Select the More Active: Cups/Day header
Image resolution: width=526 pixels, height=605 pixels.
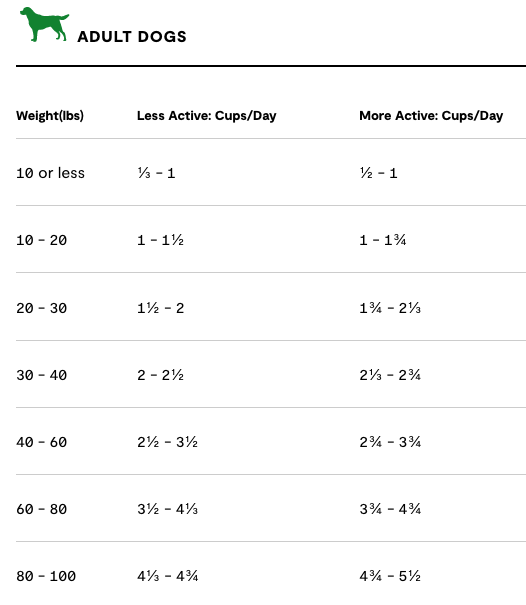click(431, 115)
